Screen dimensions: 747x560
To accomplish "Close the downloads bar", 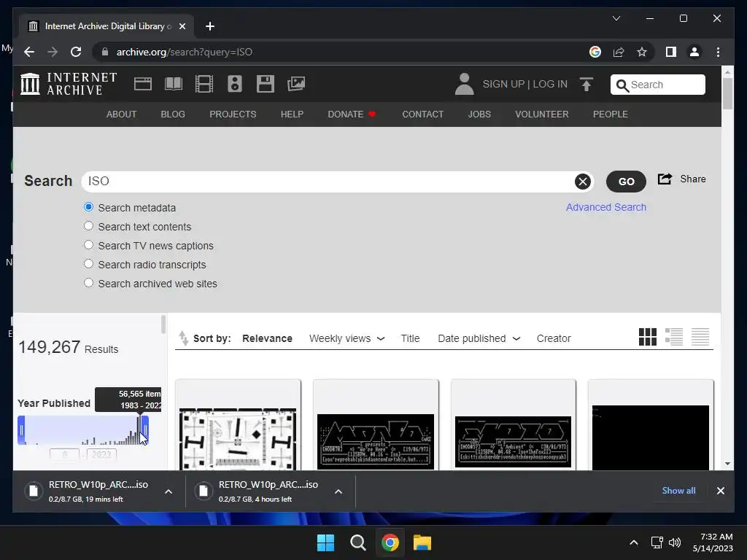I will click(x=720, y=491).
